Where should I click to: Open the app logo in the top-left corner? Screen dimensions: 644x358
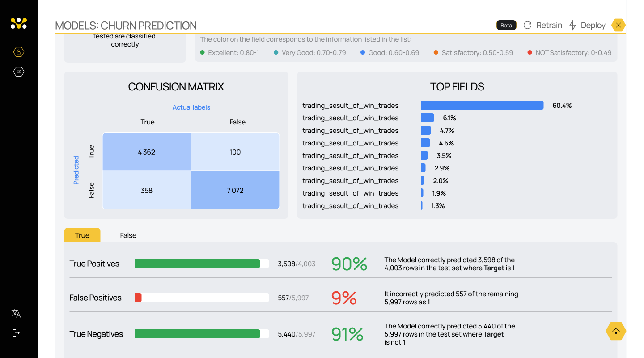19,23
